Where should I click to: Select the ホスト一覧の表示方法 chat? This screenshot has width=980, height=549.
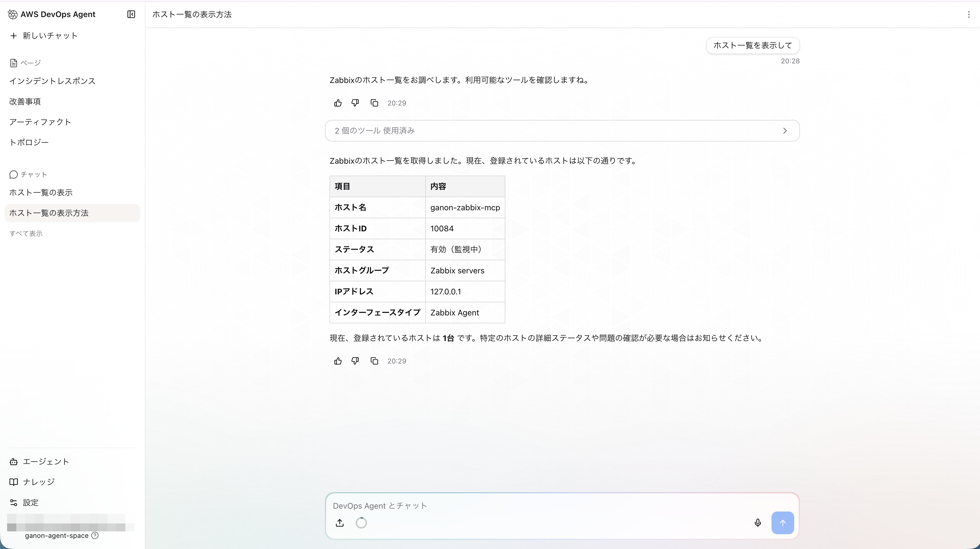(72, 213)
